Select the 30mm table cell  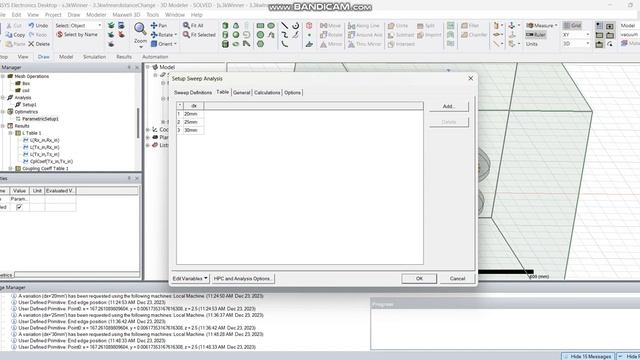pyautogui.click(x=193, y=130)
